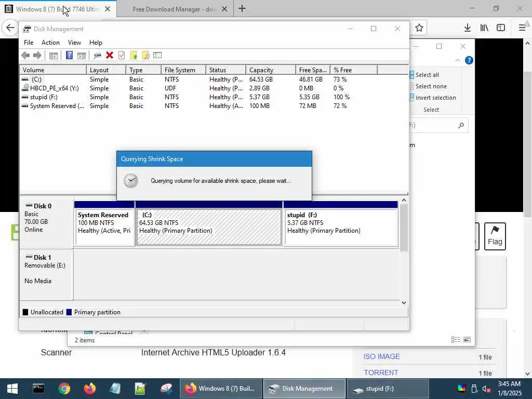Open Help via the blue question-mark toolbar icon
The width and height of the screenshot is (532, 399).
point(69,55)
